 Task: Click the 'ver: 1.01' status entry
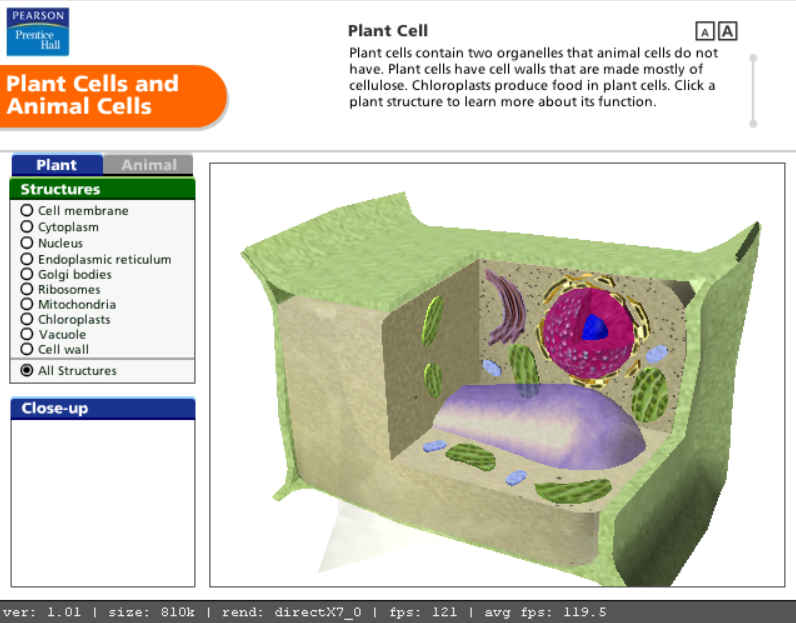point(42,612)
